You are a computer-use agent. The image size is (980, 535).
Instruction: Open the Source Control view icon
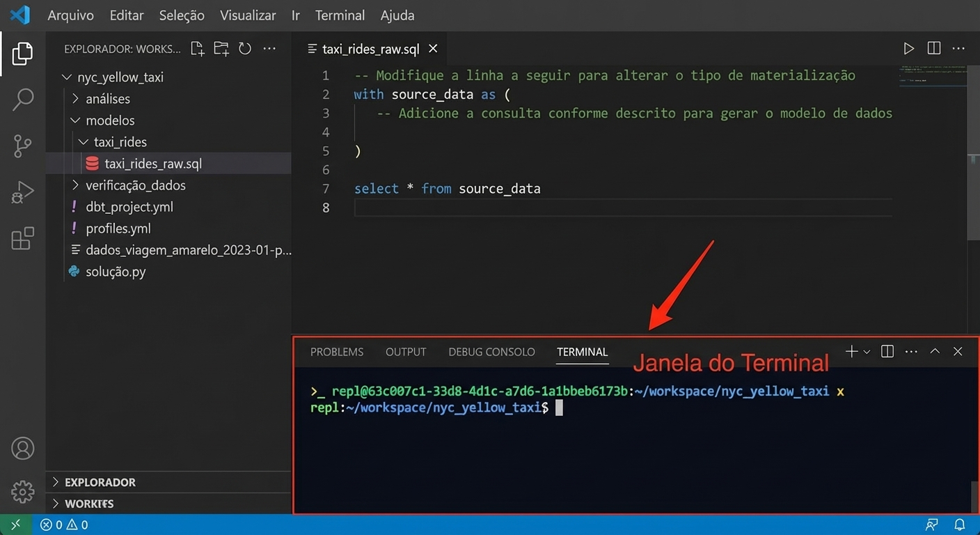(22, 146)
